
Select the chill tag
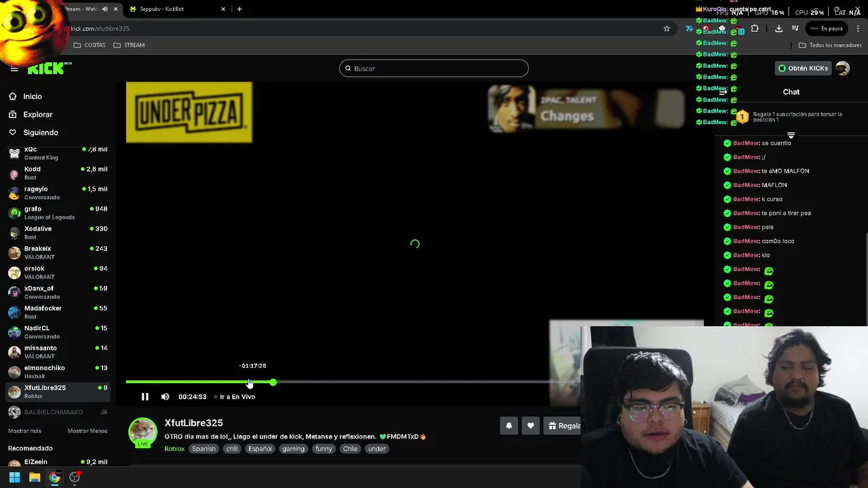click(x=232, y=449)
